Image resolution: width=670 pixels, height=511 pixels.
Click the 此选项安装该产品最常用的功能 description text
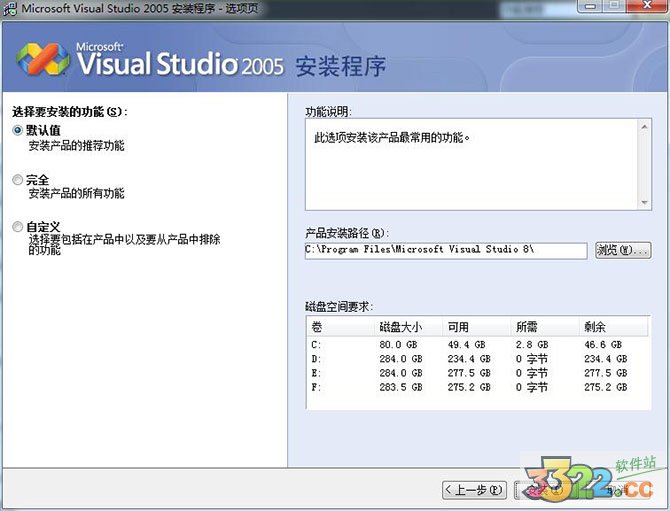pyautogui.click(x=392, y=138)
